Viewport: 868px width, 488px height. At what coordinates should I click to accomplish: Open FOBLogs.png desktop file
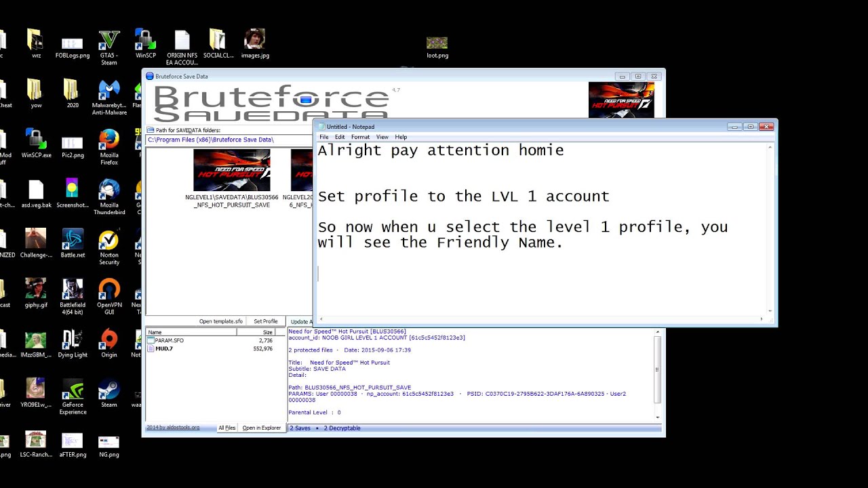(73, 44)
